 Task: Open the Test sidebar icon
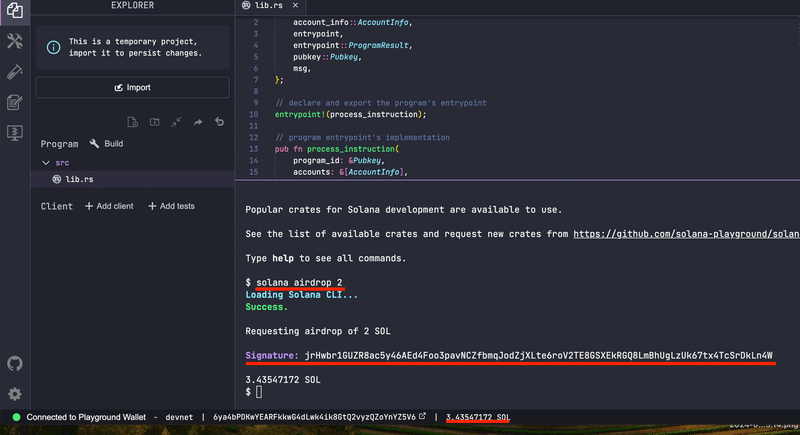coord(15,72)
